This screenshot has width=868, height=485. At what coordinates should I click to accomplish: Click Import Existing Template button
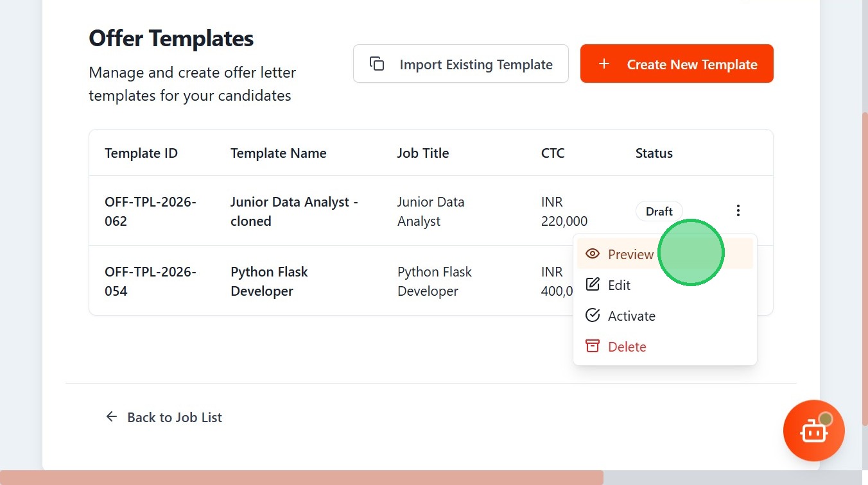[x=460, y=64]
